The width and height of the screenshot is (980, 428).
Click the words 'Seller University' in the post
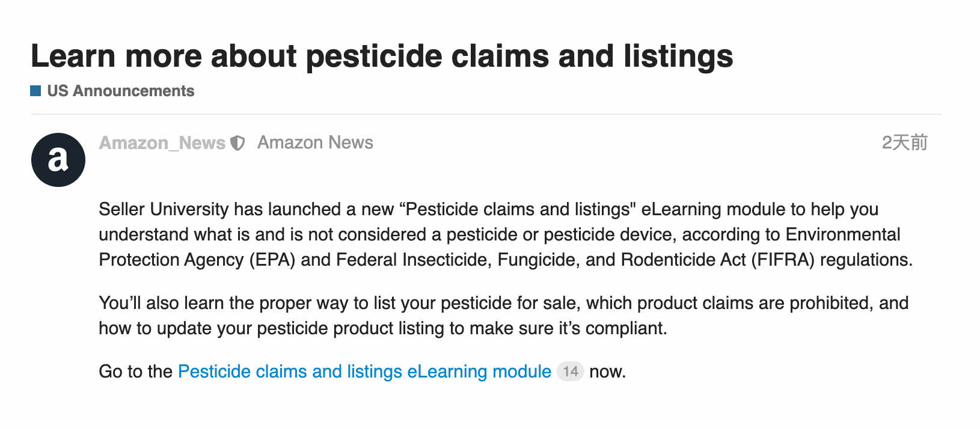[164, 209]
